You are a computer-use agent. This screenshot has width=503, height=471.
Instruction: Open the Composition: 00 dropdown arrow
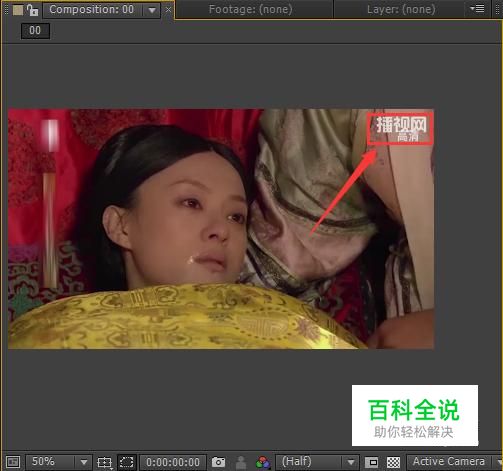[x=152, y=10]
